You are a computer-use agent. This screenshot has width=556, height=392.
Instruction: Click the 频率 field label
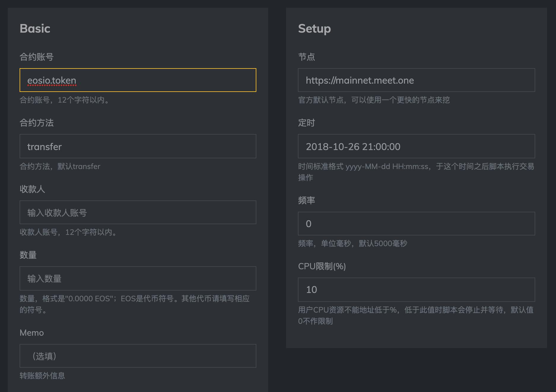[306, 200]
